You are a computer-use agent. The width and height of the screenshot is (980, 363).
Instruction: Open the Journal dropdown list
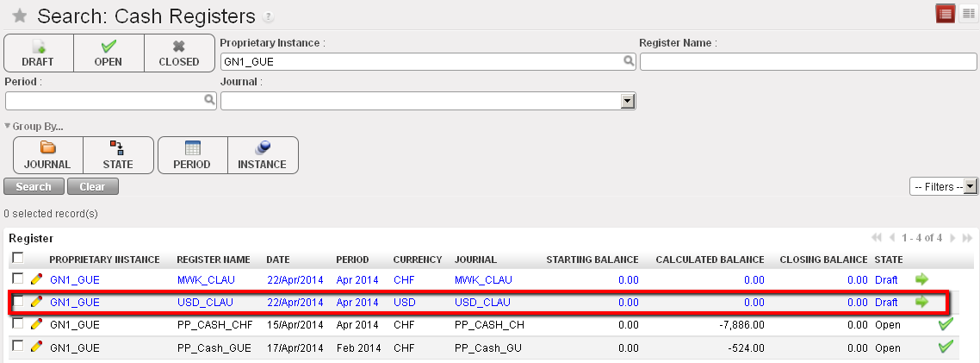(628, 102)
